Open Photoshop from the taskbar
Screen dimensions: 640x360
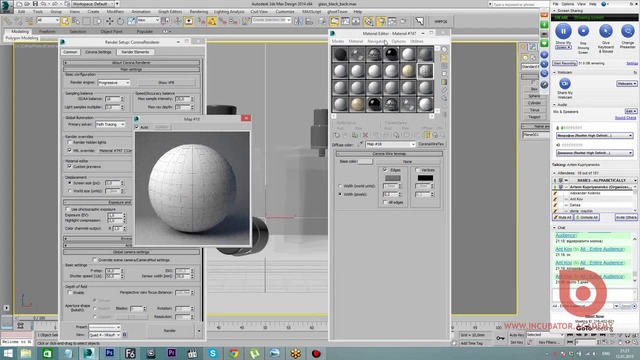pyautogui.click(x=109, y=353)
